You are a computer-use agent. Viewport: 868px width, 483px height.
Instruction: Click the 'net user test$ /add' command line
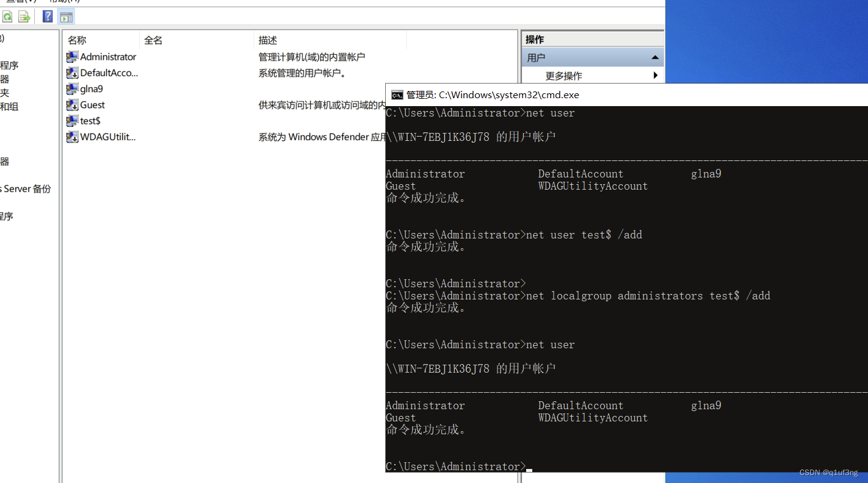click(514, 235)
